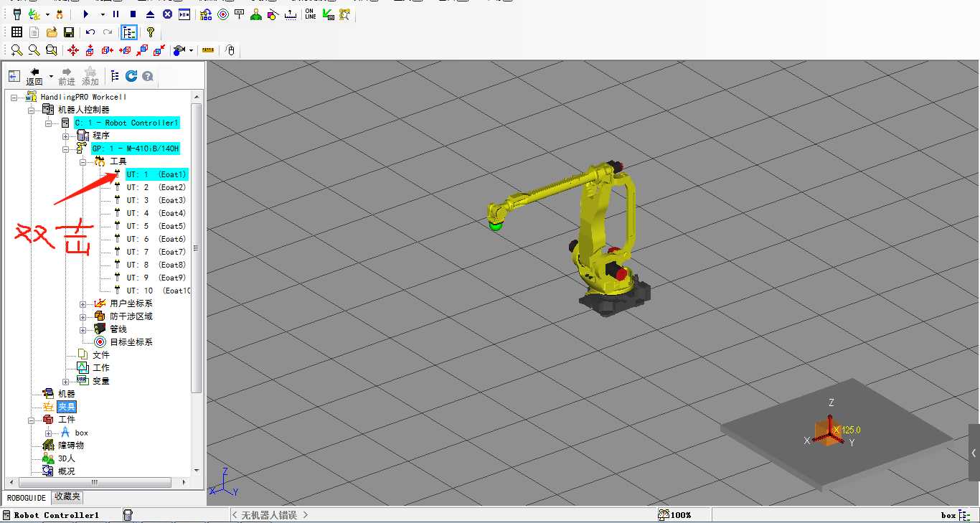Click the blue refresh icon in browser panel
The width and height of the screenshot is (980, 523).
click(131, 76)
